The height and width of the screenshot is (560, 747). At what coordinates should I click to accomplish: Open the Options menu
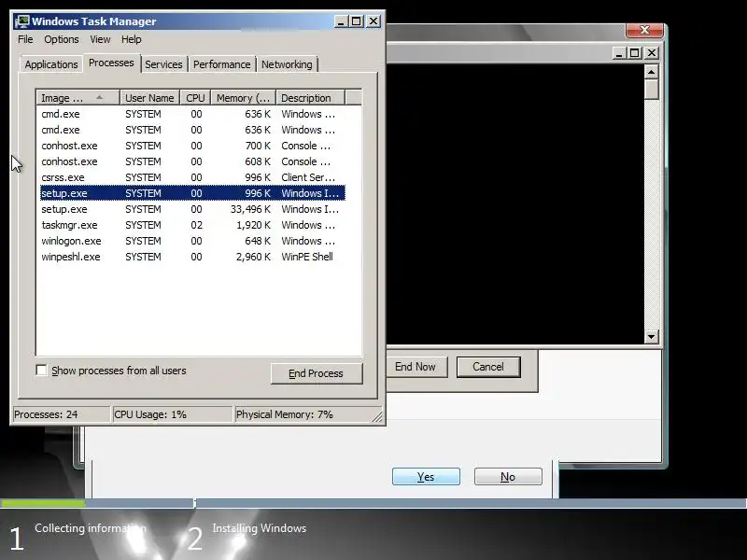click(x=62, y=39)
